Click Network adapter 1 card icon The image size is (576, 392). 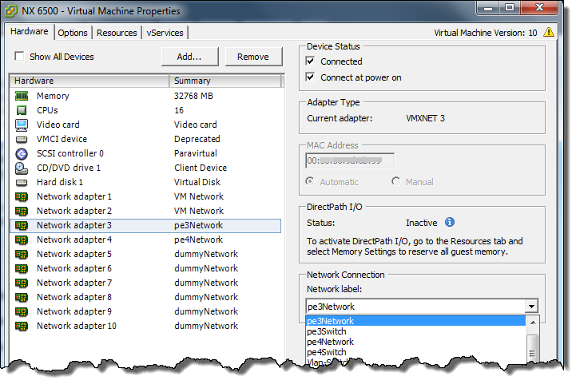pyautogui.click(x=22, y=197)
